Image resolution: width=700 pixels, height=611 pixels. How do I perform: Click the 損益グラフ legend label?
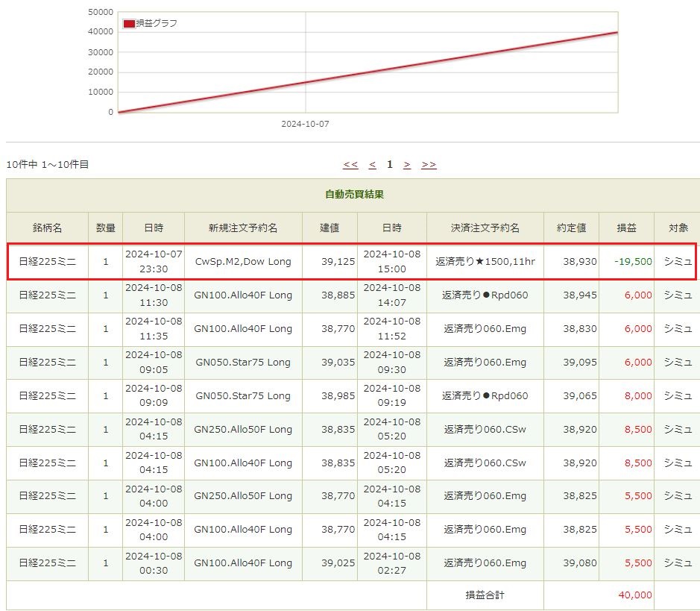coord(157,23)
